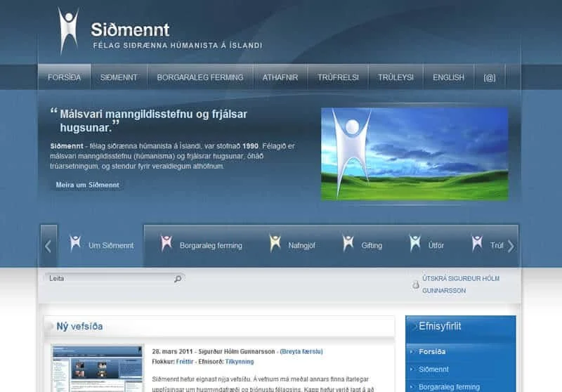Screen dimensions: 562x392
Task: Click the yellow Nafngjöf figure icon
Action: click(275, 243)
